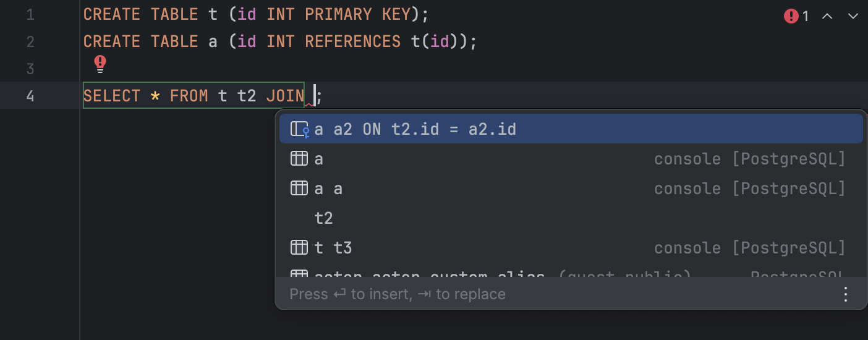Open completion popup more options menu
868x340 pixels.
pyautogui.click(x=846, y=294)
